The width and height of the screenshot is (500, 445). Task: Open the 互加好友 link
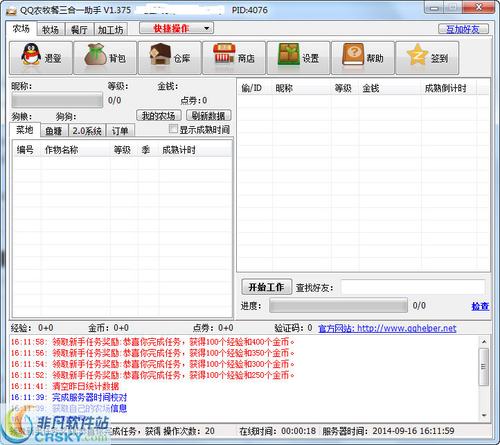tap(463, 29)
